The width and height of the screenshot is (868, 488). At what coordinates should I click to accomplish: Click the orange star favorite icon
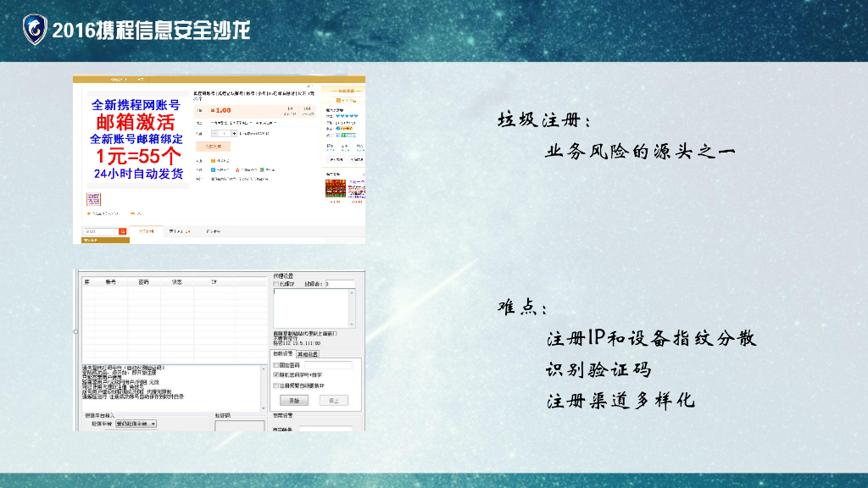[x=88, y=213]
